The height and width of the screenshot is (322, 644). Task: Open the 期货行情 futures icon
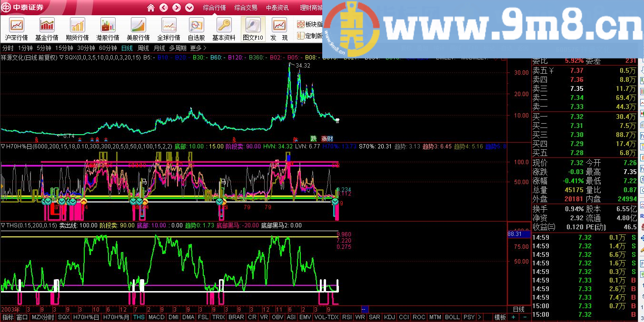[x=77, y=29]
